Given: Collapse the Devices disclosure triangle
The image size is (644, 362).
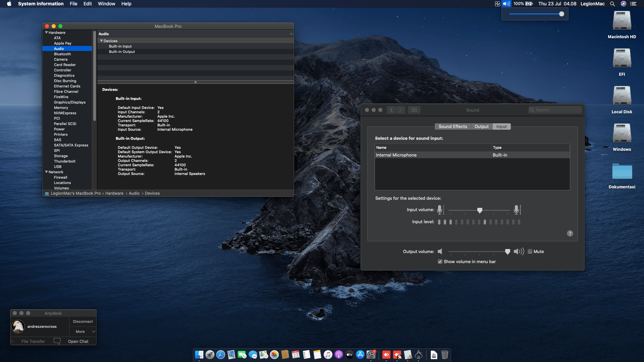Looking at the screenshot, I should coord(101,41).
